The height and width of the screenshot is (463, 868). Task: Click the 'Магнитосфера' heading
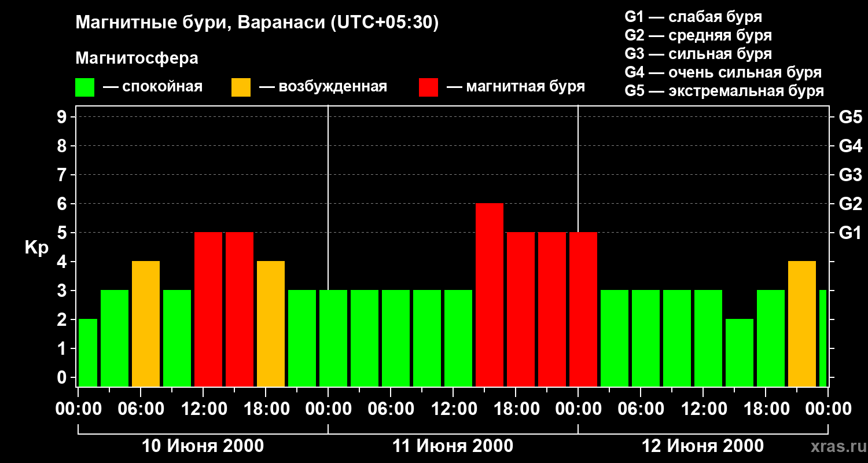pyautogui.click(x=137, y=58)
